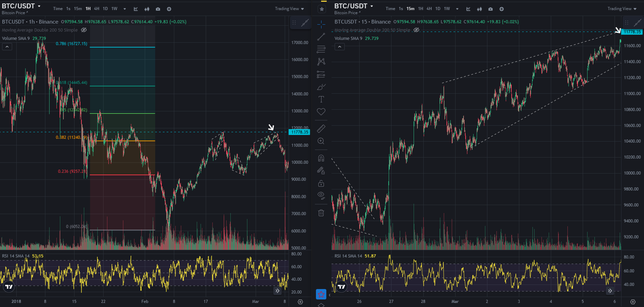Jump to latest bar on right chart
Viewport: 644px width, 307px height.
point(610,291)
